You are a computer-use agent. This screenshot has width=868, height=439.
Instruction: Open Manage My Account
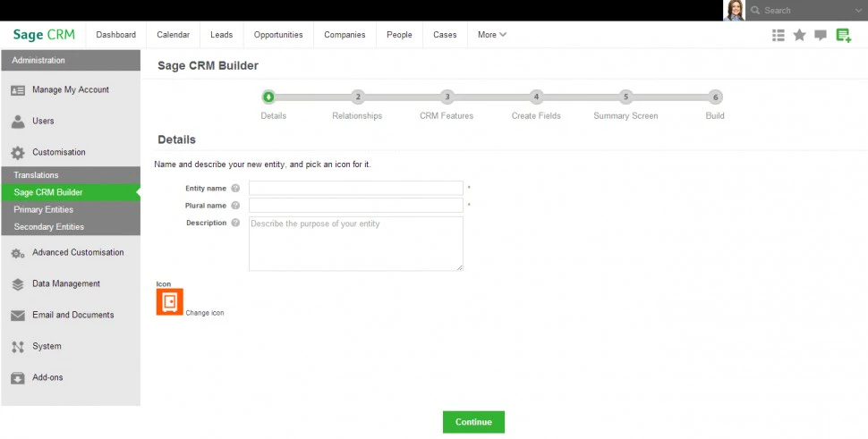(71, 89)
